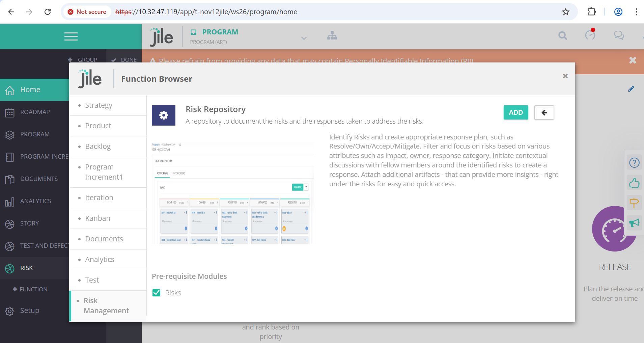Select Risk Management category

pyautogui.click(x=106, y=306)
